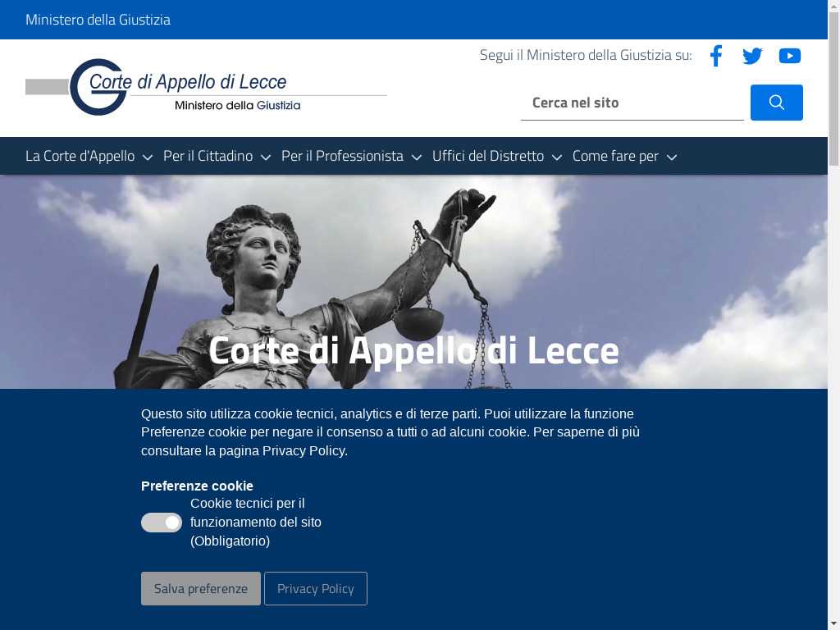Click the Segui il Ministero della Giustizia su text
840x630 pixels.
coord(586,55)
